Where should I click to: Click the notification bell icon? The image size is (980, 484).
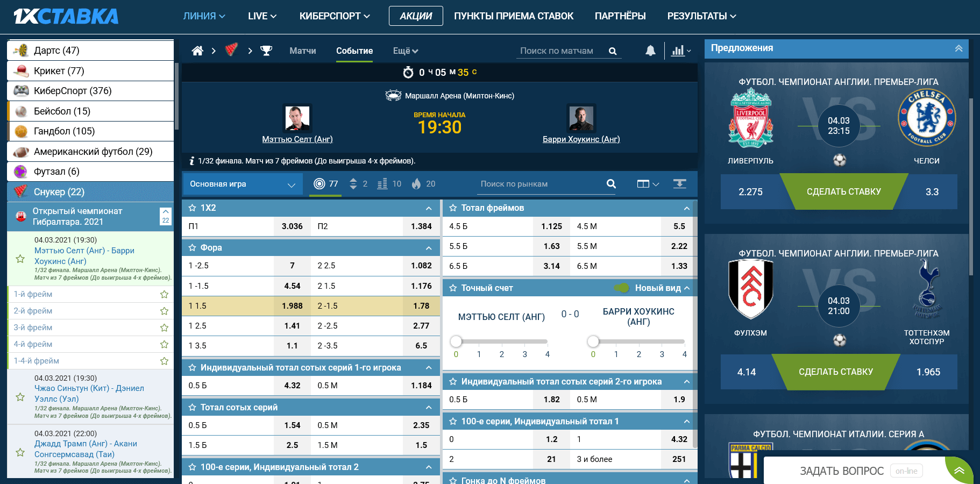(x=650, y=51)
